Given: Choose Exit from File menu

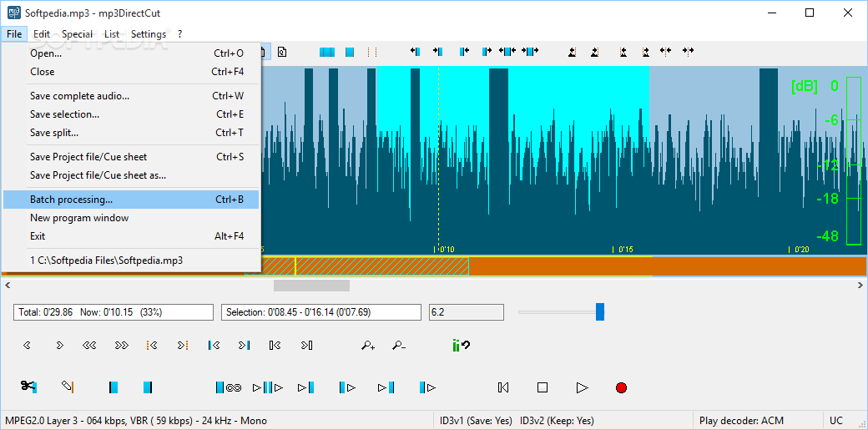Looking at the screenshot, I should click(131, 236).
